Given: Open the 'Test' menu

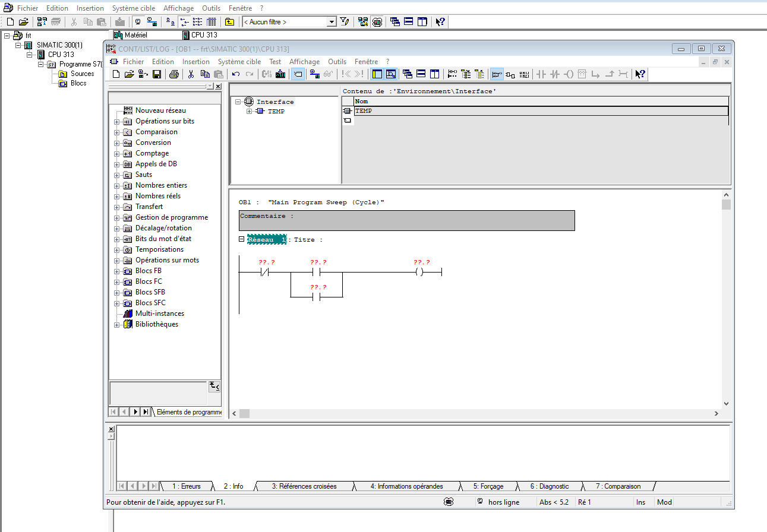Looking at the screenshot, I should click(x=275, y=62).
